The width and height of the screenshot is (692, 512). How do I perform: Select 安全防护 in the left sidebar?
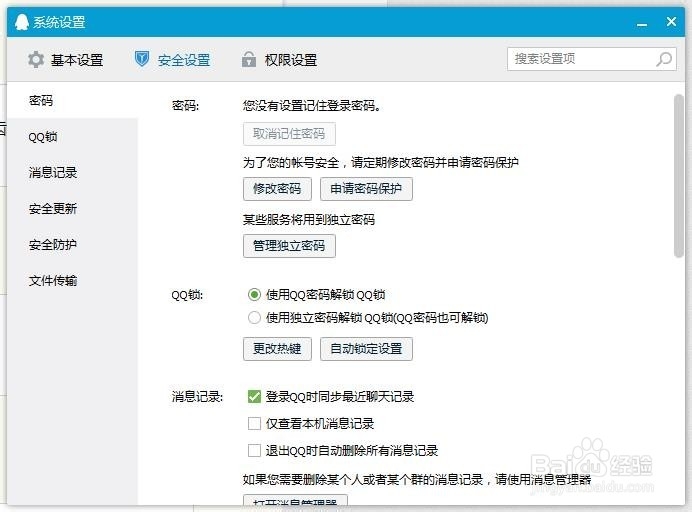click(72, 245)
